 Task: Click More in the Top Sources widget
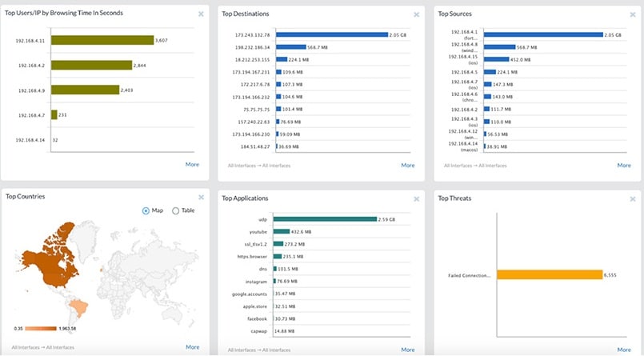pos(624,165)
